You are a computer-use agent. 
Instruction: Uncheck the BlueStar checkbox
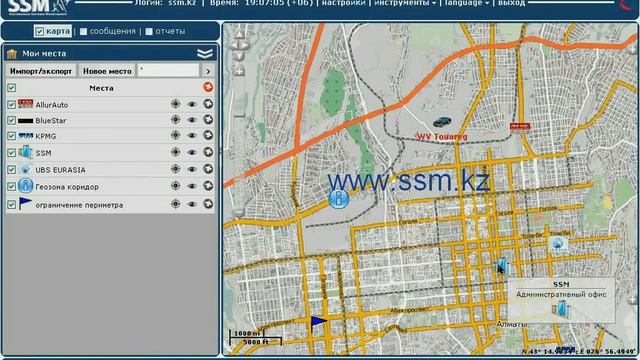[11, 120]
